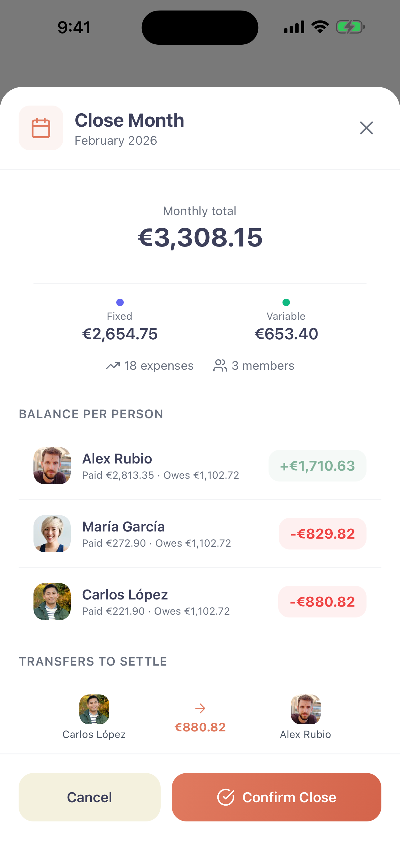
Task: Tap the cellular signal bars icon
Action: [294, 27]
